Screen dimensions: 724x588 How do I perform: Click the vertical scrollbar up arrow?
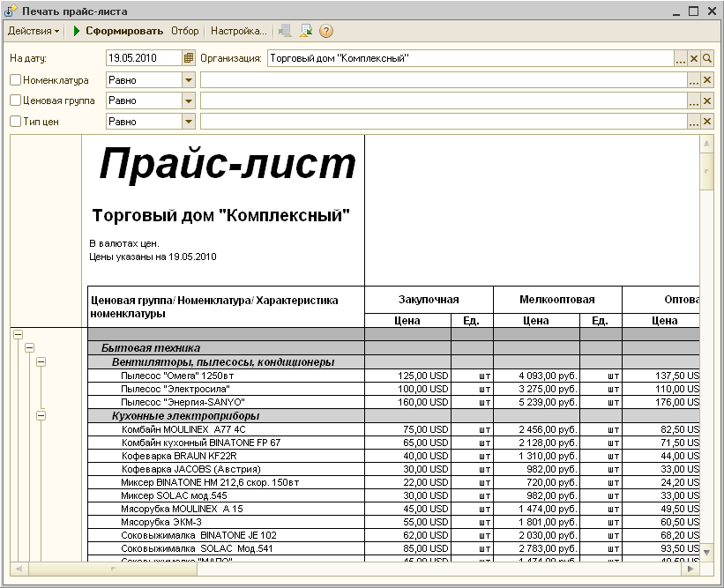point(706,143)
